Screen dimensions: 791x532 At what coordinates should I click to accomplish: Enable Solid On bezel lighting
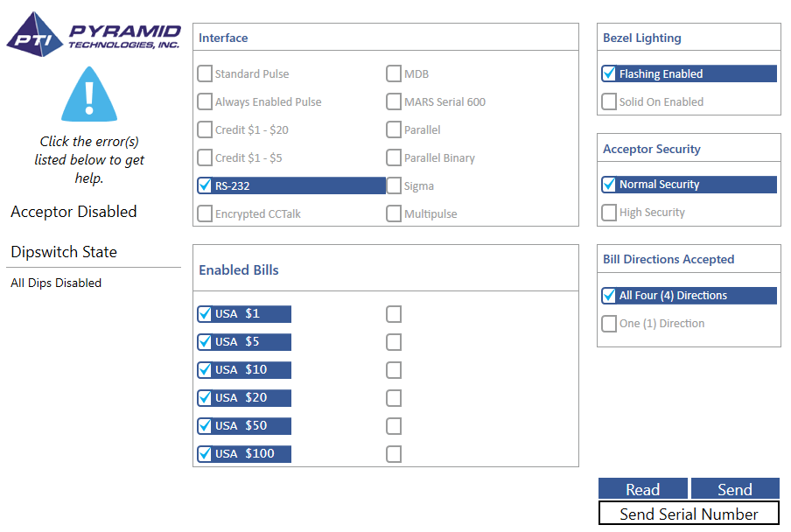click(609, 101)
